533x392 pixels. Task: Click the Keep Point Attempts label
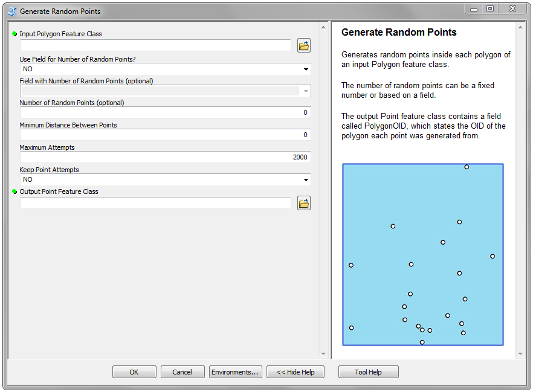click(x=49, y=170)
